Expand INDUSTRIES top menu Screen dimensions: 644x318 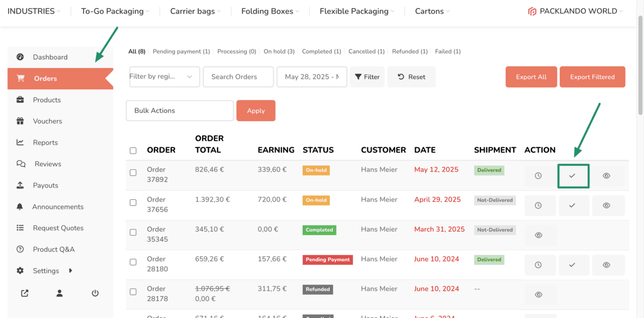point(34,11)
